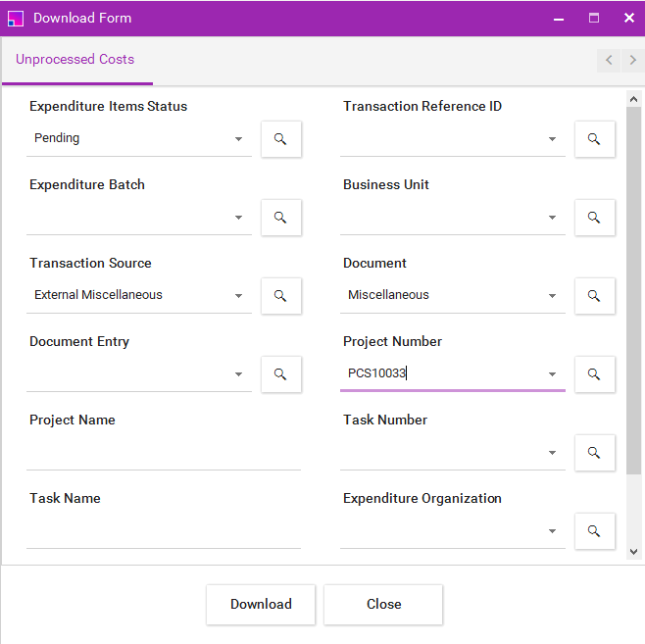Open search for Business Unit

coord(594,218)
